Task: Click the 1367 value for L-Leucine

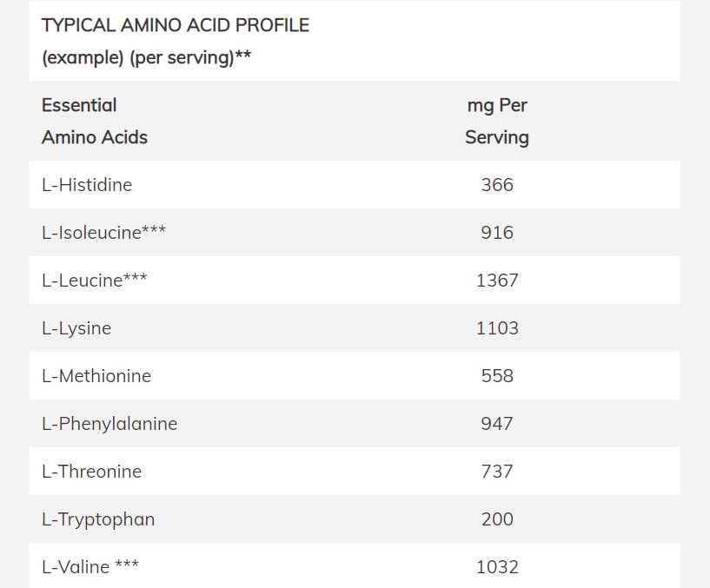Action: (497, 281)
